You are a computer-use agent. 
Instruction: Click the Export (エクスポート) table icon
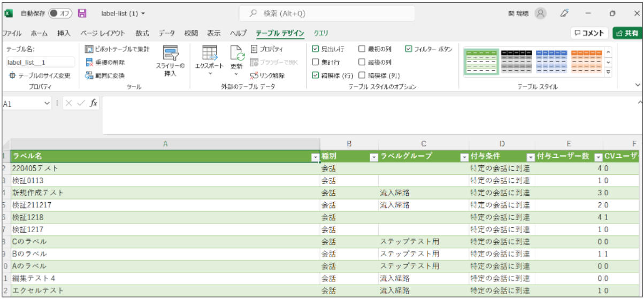click(209, 53)
